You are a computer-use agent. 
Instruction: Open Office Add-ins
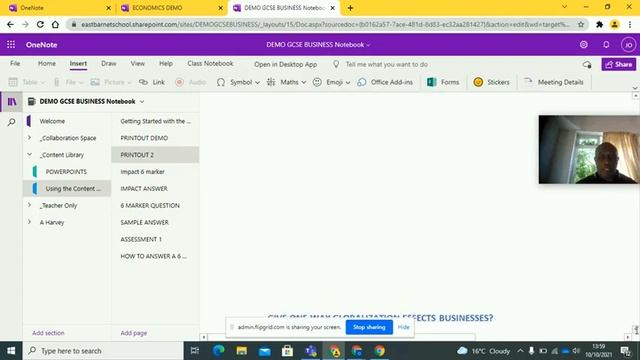click(x=385, y=82)
